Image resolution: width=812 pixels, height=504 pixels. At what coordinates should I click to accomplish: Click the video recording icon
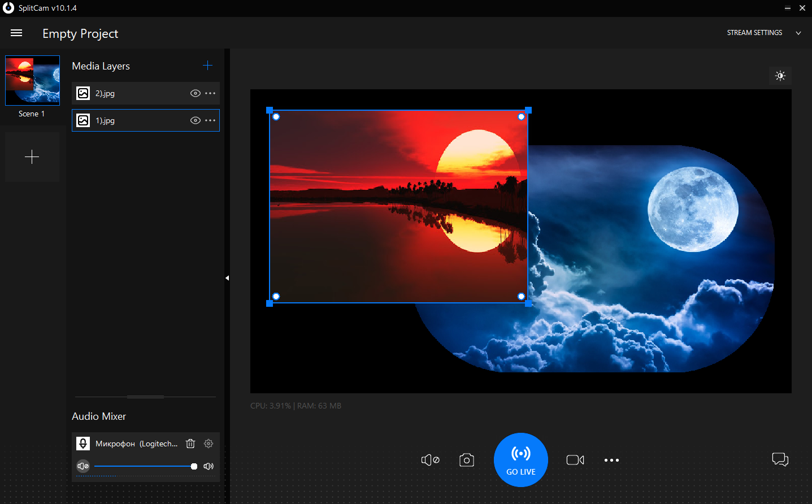(x=575, y=460)
